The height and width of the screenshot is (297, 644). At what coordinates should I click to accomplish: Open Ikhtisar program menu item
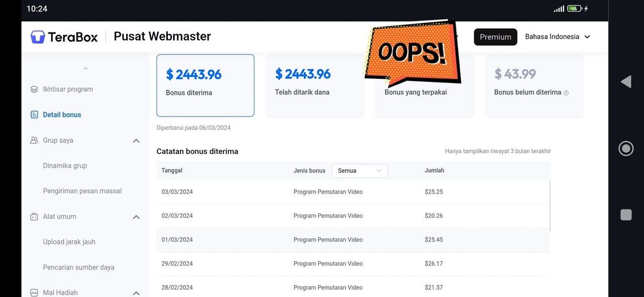point(68,90)
